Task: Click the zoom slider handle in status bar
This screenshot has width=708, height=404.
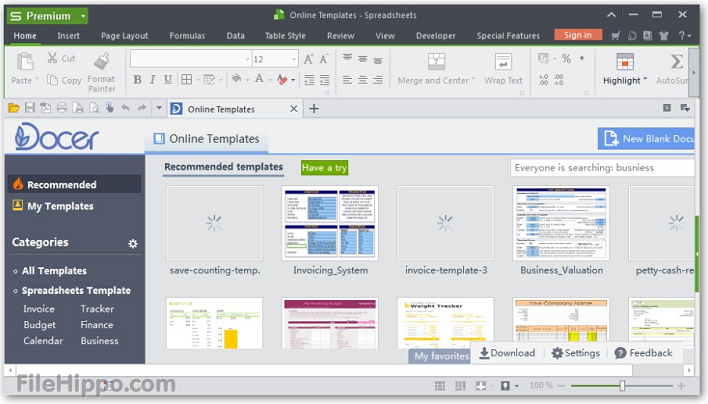Action: pyautogui.click(x=622, y=385)
